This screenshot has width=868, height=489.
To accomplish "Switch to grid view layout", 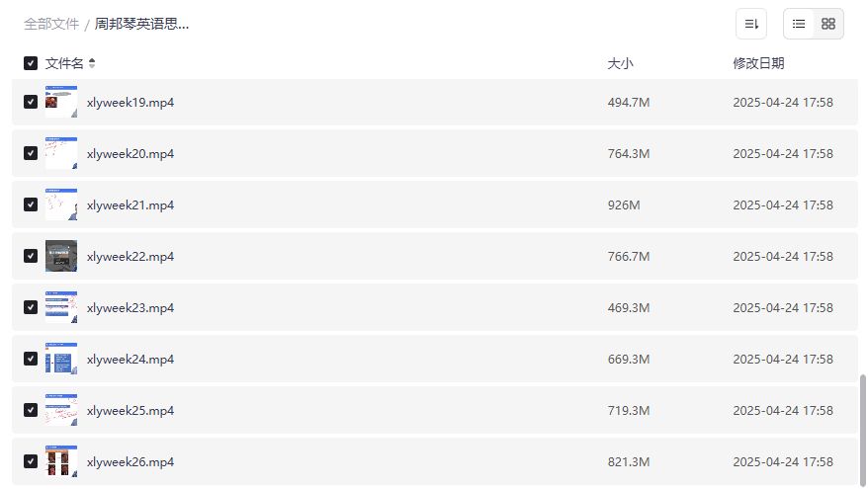I will point(828,24).
